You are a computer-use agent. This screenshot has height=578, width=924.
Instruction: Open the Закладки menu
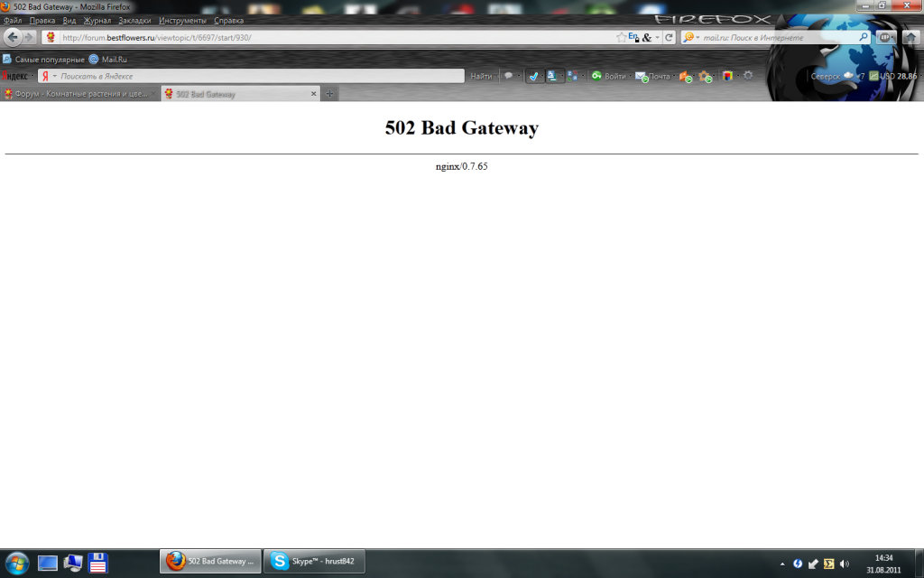[x=135, y=20]
